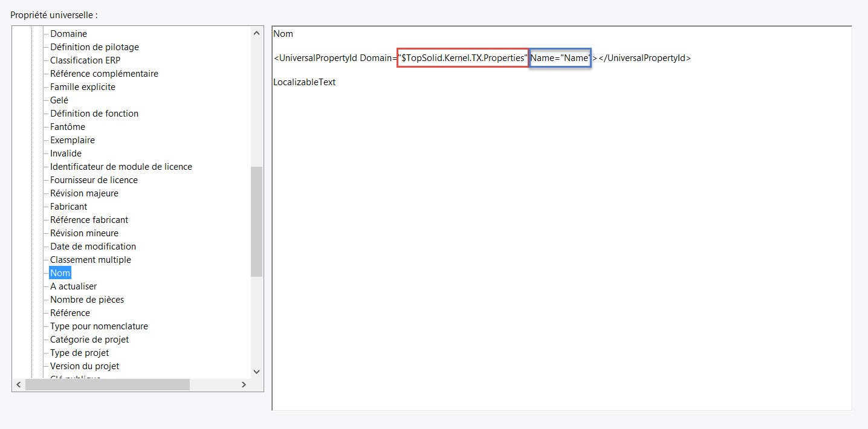Screen dimensions: 868x429
Task: Choose the Type de projet property
Action: pos(80,353)
